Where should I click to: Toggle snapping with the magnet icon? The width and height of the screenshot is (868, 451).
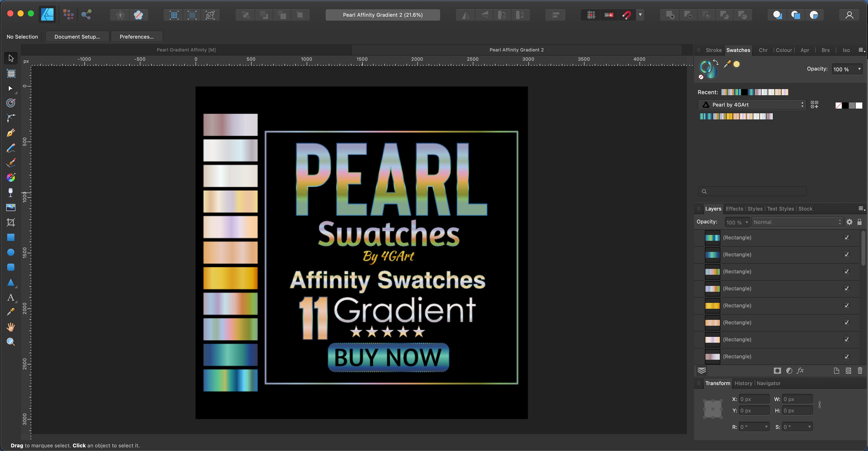click(x=627, y=15)
